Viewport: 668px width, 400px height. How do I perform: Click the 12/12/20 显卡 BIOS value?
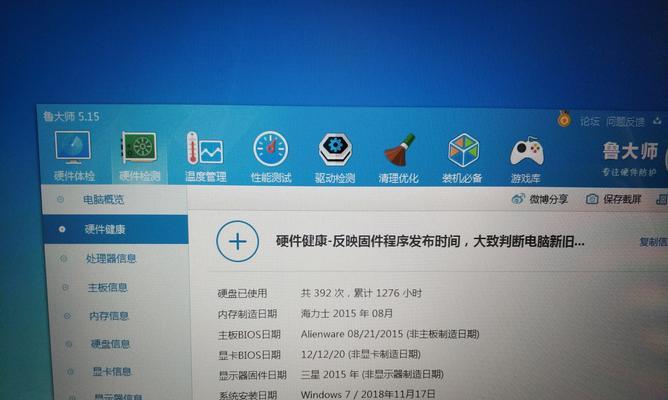coord(361,354)
